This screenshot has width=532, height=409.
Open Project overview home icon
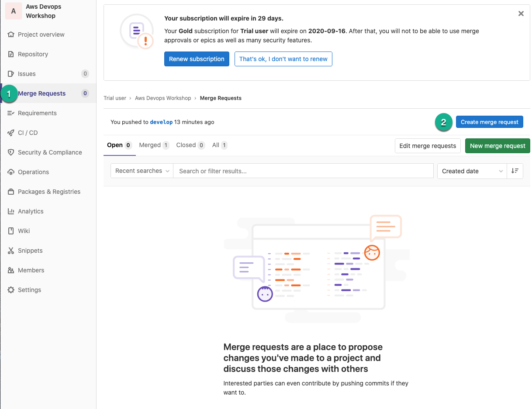point(11,34)
